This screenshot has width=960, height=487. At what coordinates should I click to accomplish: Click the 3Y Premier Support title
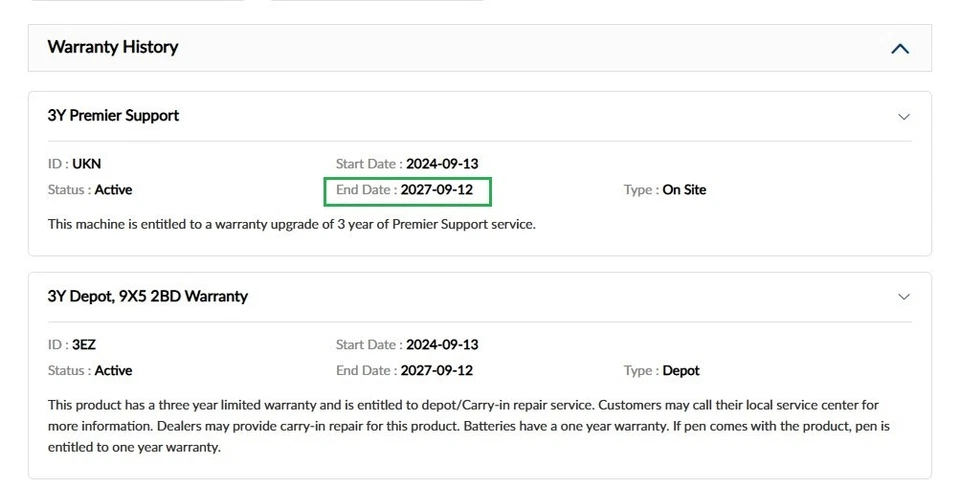[x=113, y=115]
